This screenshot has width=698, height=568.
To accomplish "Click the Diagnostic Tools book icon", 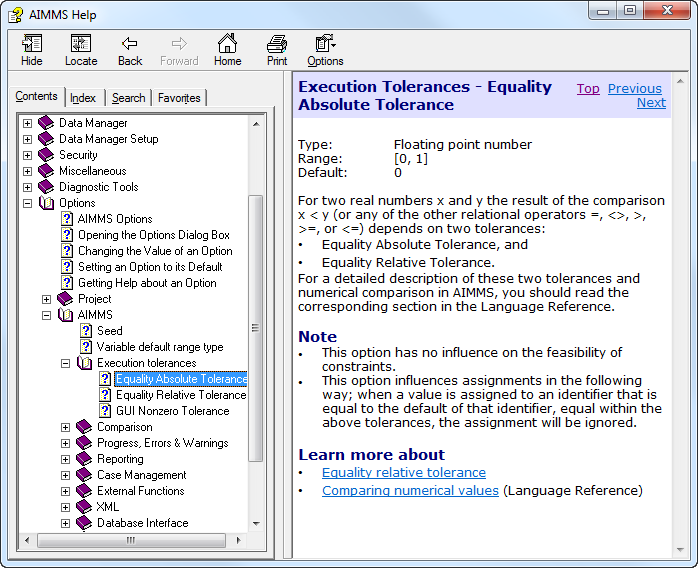I will (x=46, y=187).
